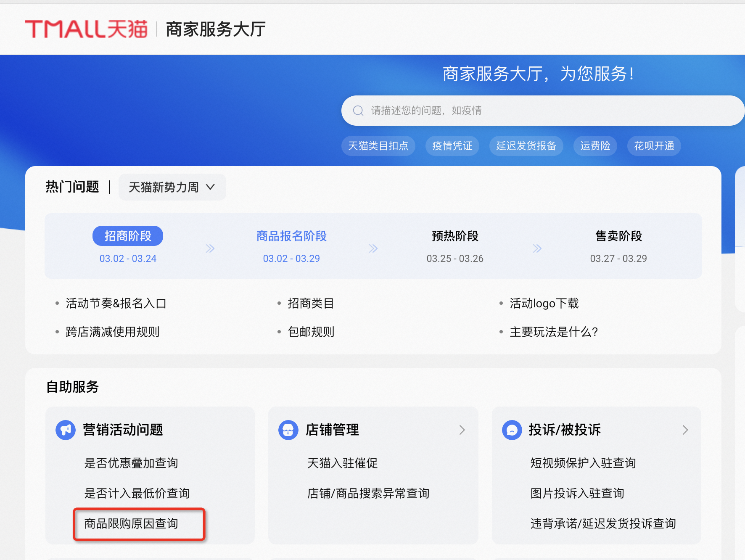Open the 天猫新势力周 dropdown
745x560 pixels.
172,187
